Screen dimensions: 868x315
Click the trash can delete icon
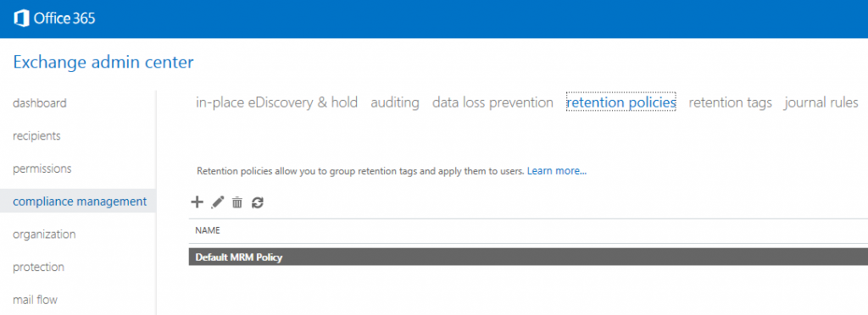pyautogui.click(x=237, y=203)
